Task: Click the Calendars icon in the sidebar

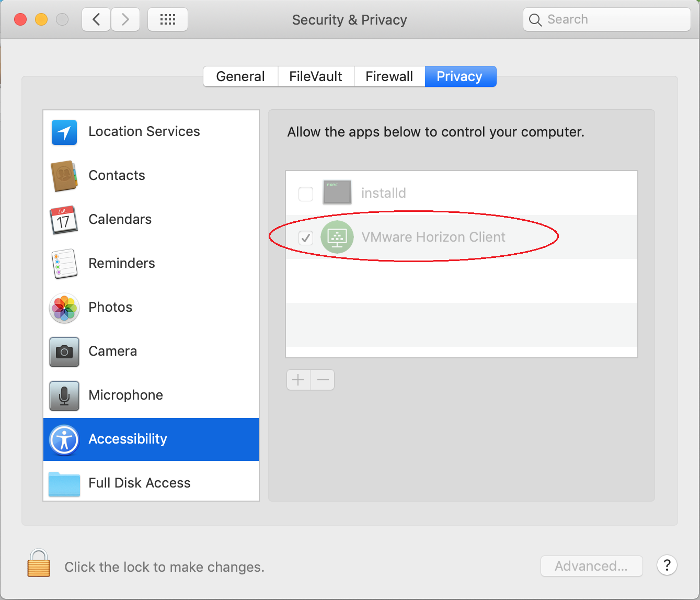Action: [64, 220]
